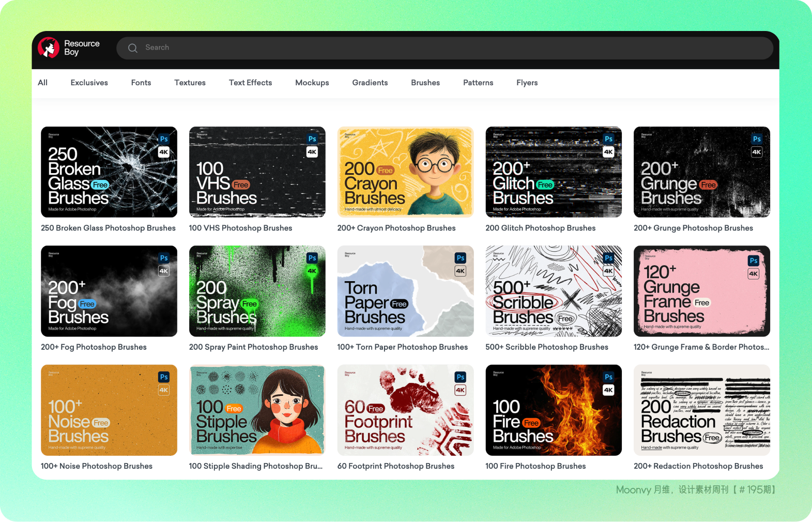Open the 100 Fire Photoshop Brushes link

pos(535,466)
